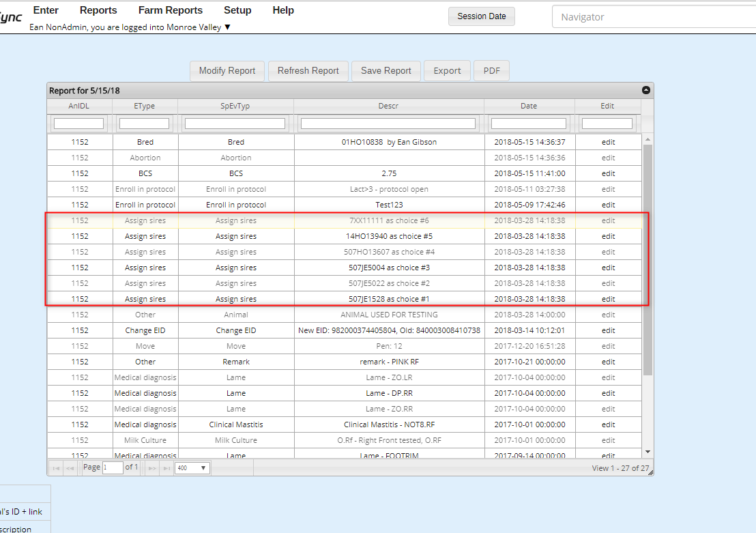
Task: Click the PDF button
Action: click(492, 71)
